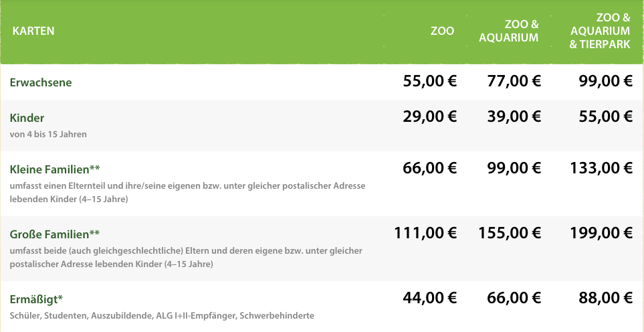Click the Erwachsene row label
The width and height of the screenshot is (644, 332).
(41, 82)
